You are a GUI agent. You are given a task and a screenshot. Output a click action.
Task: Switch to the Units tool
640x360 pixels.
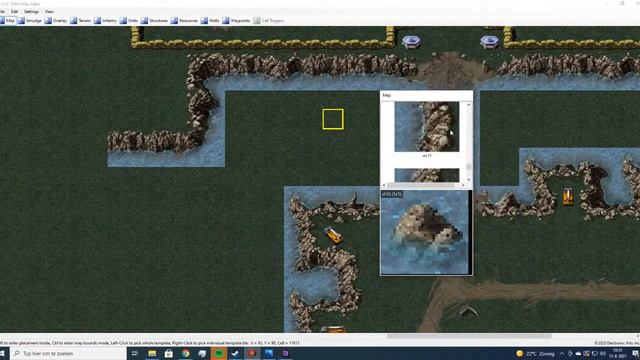[x=129, y=20]
